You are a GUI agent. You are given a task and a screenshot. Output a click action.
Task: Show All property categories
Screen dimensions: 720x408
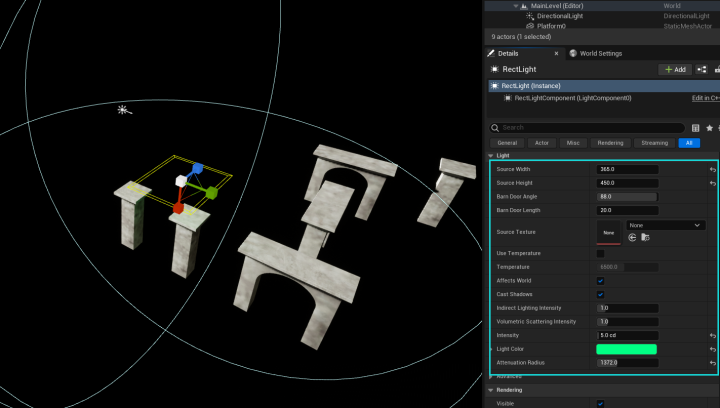coord(689,143)
